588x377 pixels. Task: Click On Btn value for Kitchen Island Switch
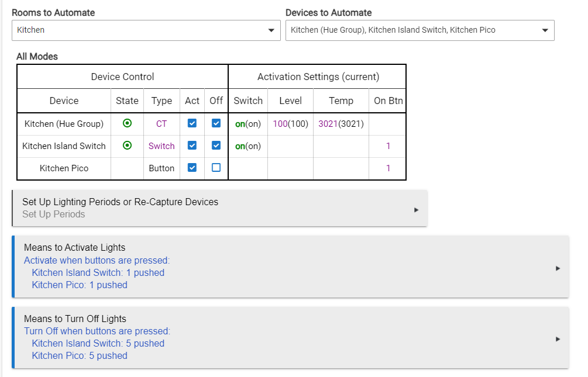tap(388, 146)
